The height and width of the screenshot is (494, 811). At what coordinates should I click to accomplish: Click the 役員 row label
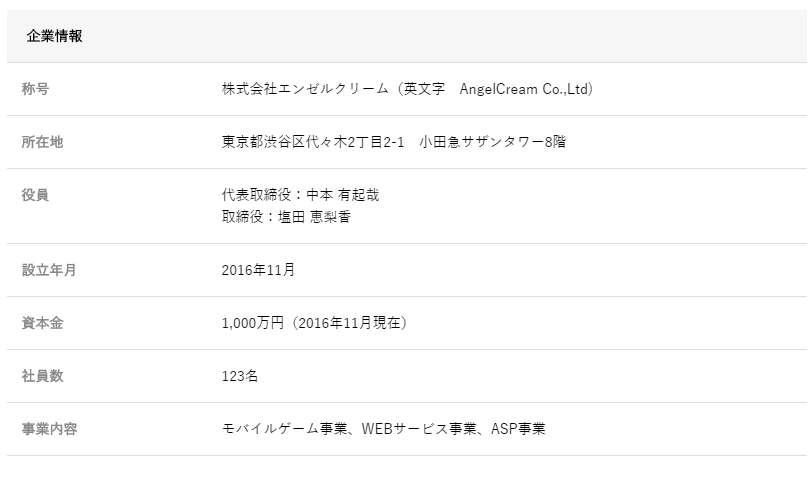pyautogui.click(x=35, y=195)
